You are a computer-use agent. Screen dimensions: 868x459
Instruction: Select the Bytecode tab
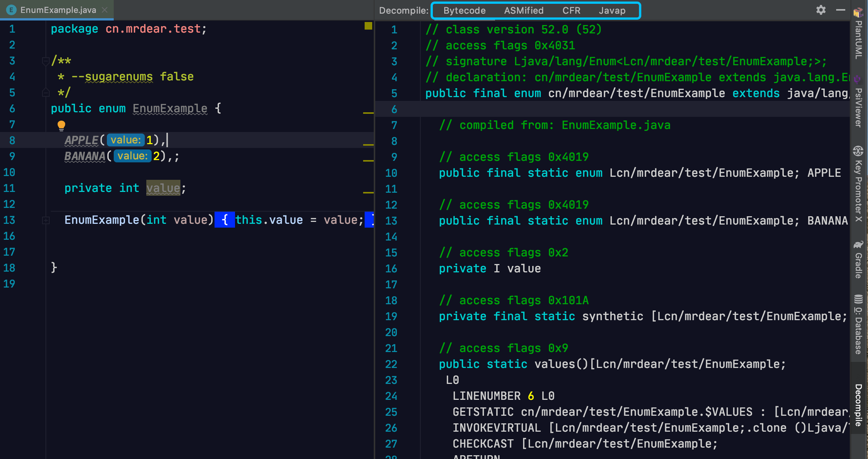click(464, 10)
